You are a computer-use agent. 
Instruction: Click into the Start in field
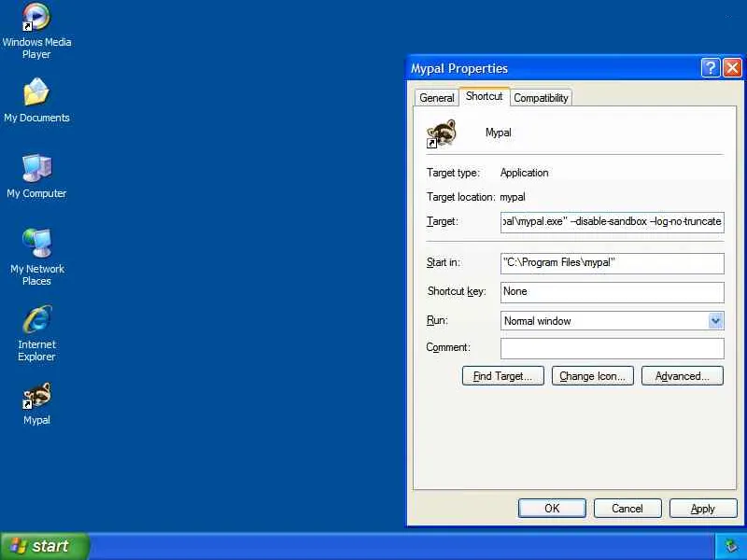click(613, 263)
